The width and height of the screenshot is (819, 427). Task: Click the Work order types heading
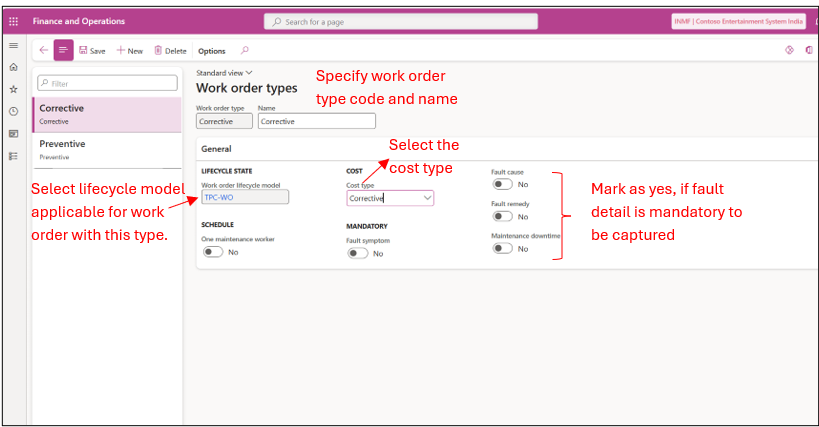tap(247, 88)
